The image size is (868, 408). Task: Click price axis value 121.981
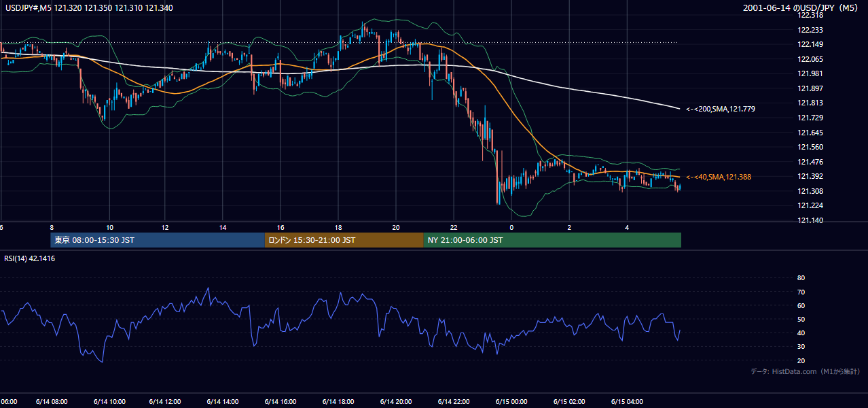[811, 73]
